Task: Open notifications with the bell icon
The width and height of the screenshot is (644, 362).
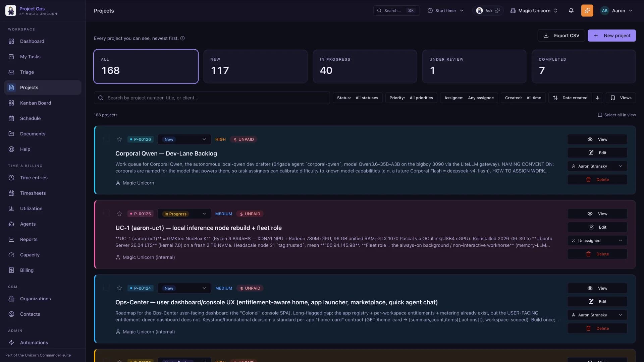Action: pos(571,11)
